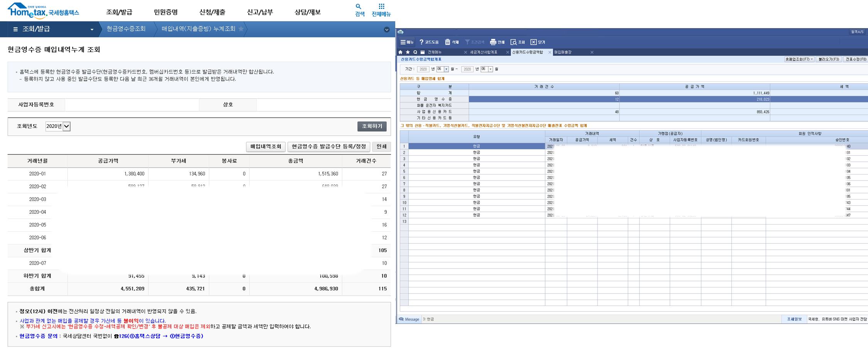Select the 화물운전자 복지카드 row
The height and width of the screenshot is (352, 868).
tap(634, 106)
